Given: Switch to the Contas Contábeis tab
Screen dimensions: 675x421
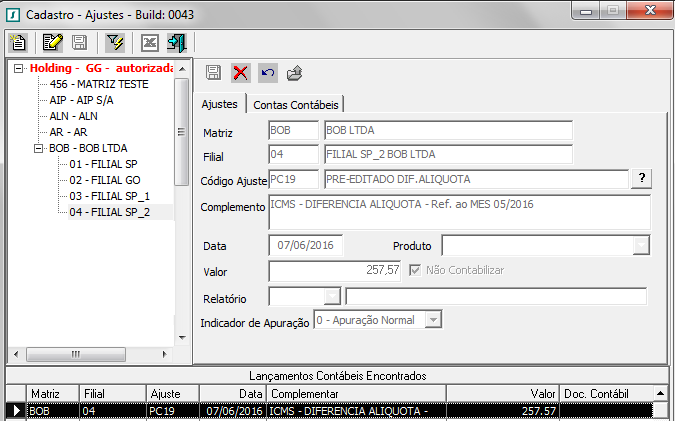Looking at the screenshot, I should point(296,105).
